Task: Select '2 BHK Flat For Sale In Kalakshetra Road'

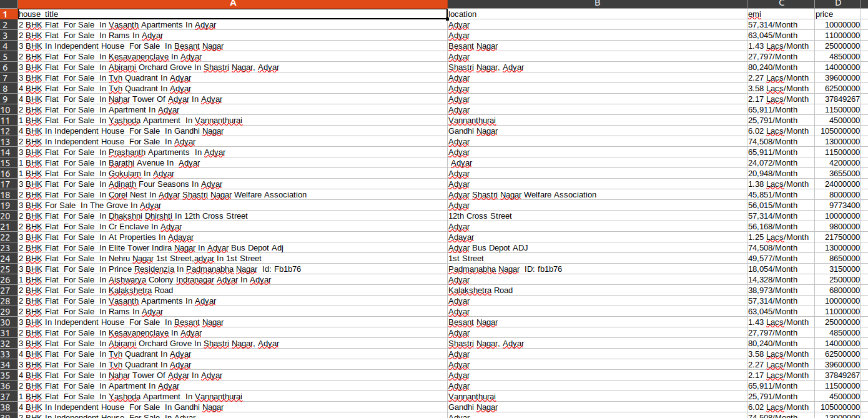Action: coord(232,290)
